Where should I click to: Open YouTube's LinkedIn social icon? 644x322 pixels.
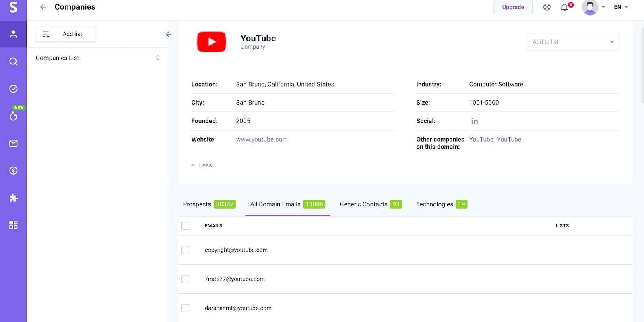pyautogui.click(x=475, y=121)
